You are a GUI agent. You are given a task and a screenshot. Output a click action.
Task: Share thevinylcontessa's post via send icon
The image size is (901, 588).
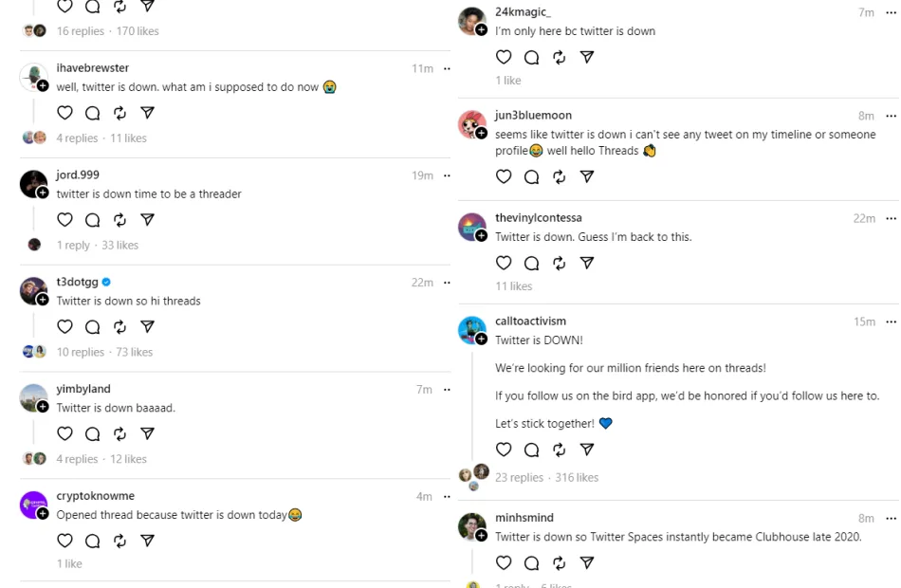586,264
